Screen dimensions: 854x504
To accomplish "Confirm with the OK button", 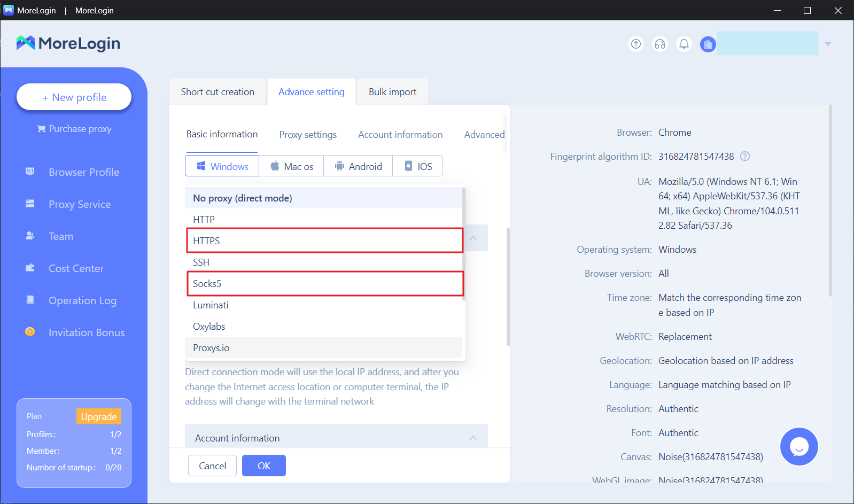I will tap(264, 466).
